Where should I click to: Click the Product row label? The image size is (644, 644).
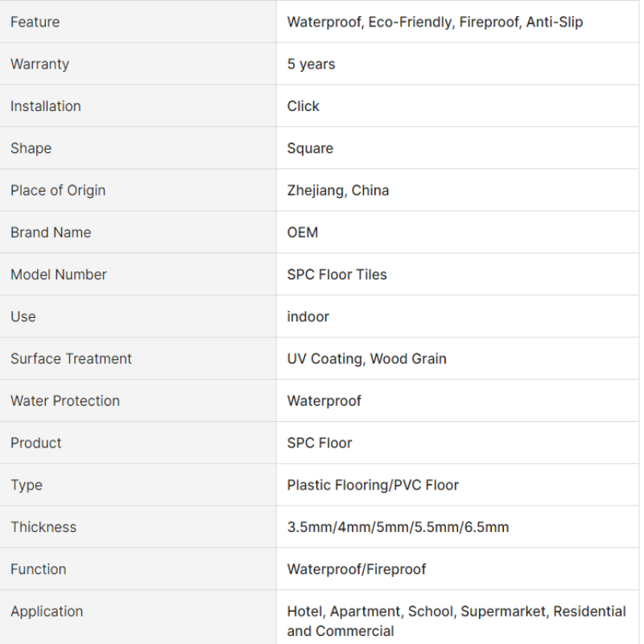pyautogui.click(x=36, y=443)
